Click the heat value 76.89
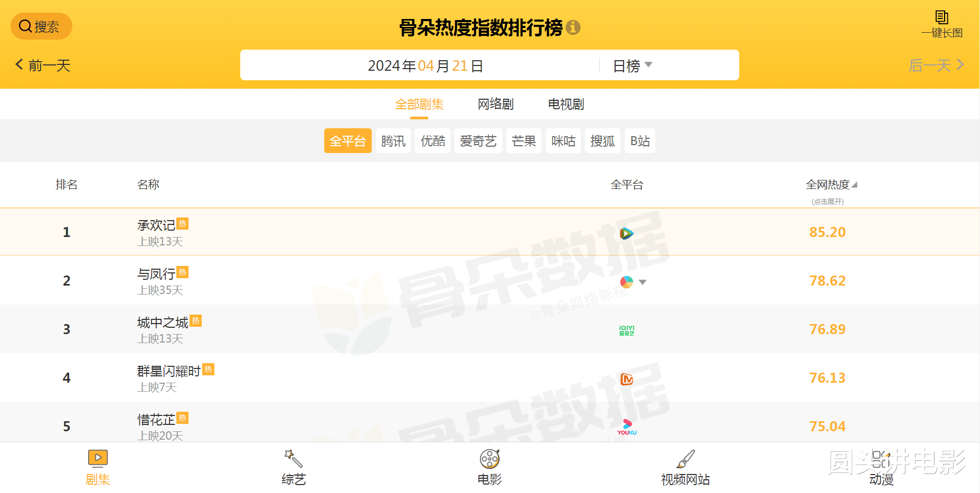 pos(827,329)
